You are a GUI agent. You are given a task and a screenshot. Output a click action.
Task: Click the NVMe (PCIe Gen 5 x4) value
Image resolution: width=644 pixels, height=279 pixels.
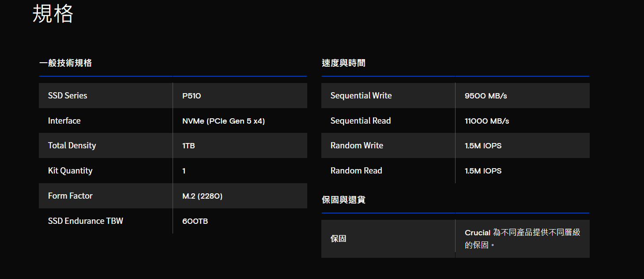pyautogui.click(x=223, y=121)
